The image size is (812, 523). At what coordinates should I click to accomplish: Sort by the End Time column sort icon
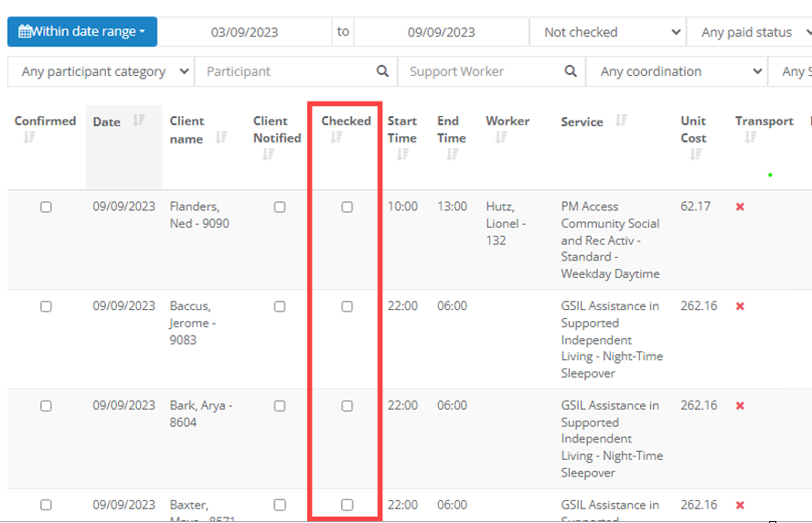pyautogui.click(x=452, y=155)
